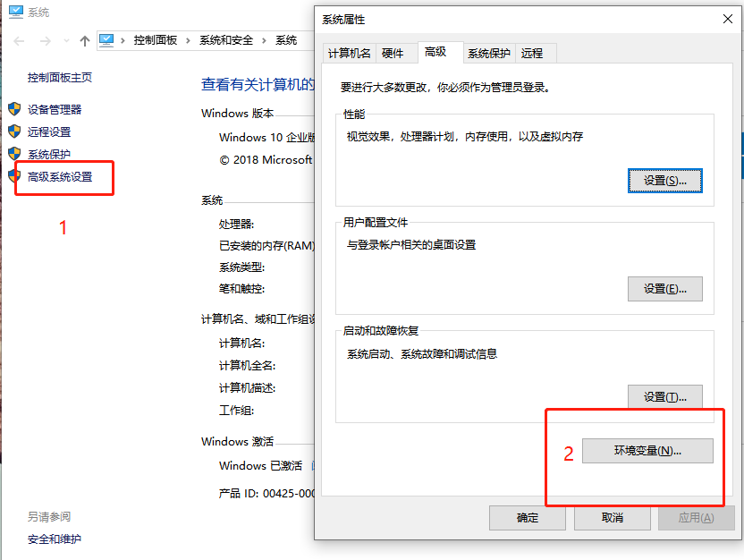
Task: Click shield icon beside 设备管理器
Action: [14, 109]
